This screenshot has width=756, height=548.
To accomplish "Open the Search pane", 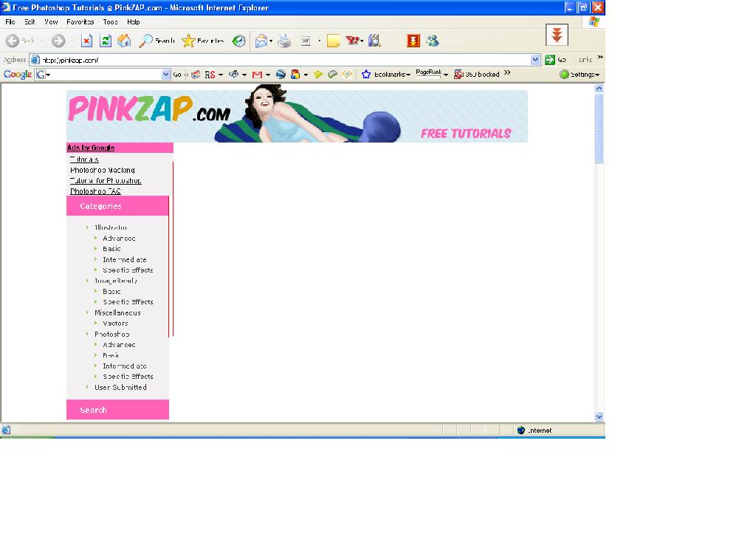I will [157, 41].
